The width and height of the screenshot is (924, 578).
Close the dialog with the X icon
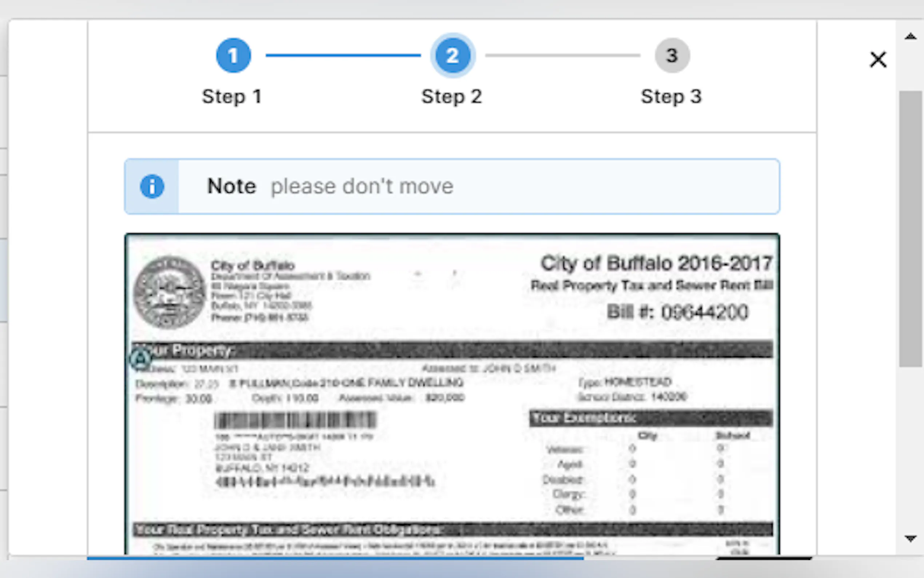[878, 60]
